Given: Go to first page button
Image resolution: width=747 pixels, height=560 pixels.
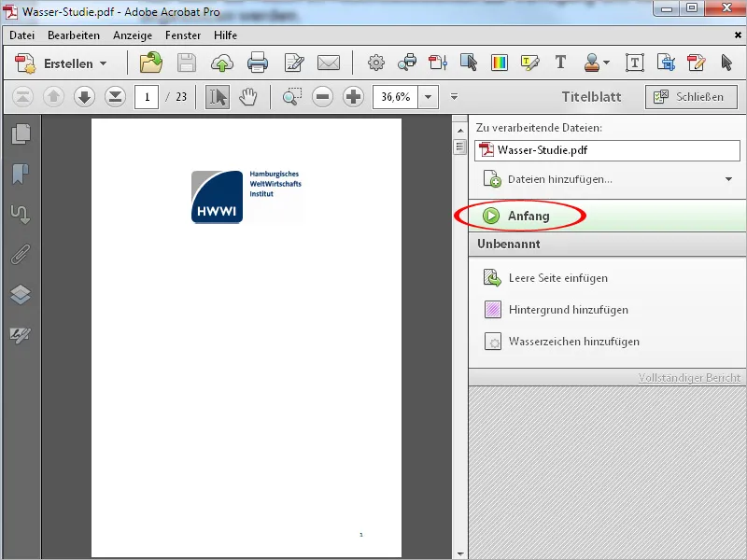Looking at the screenshot, I should 22,97.
